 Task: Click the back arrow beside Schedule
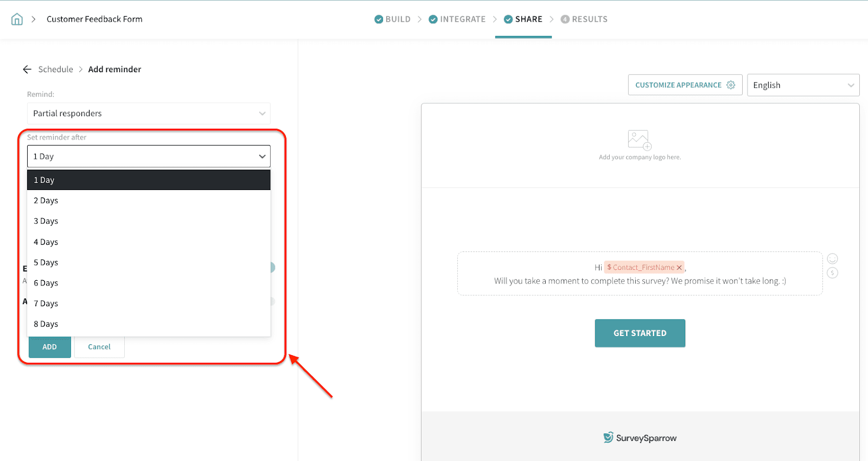(x=27, y=70)
